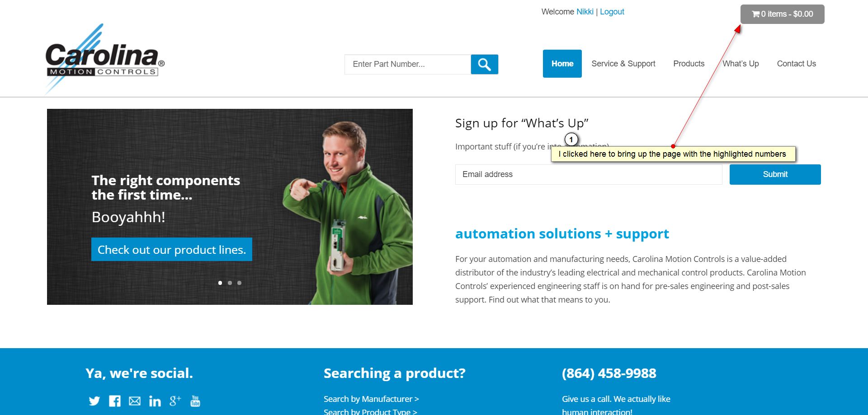Screen dimensions: 868x415
Task: Click the Carolina Motion Controls logo
Action: (105, 59)
